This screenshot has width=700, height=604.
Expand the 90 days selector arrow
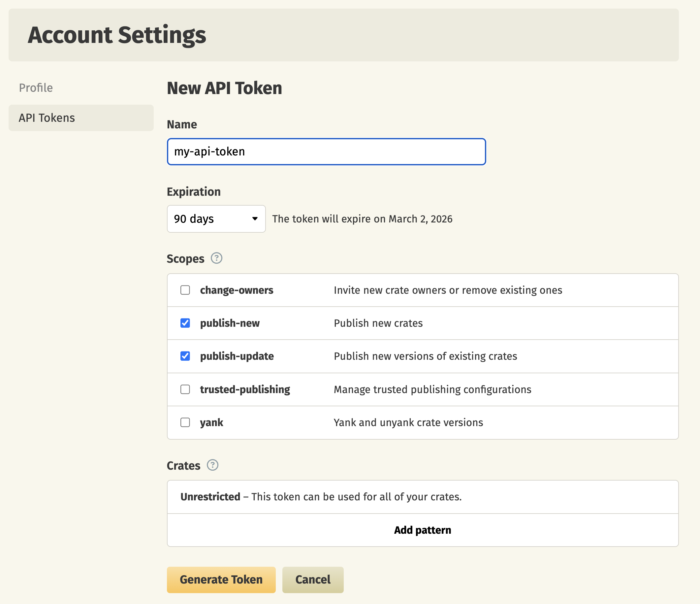255,219
